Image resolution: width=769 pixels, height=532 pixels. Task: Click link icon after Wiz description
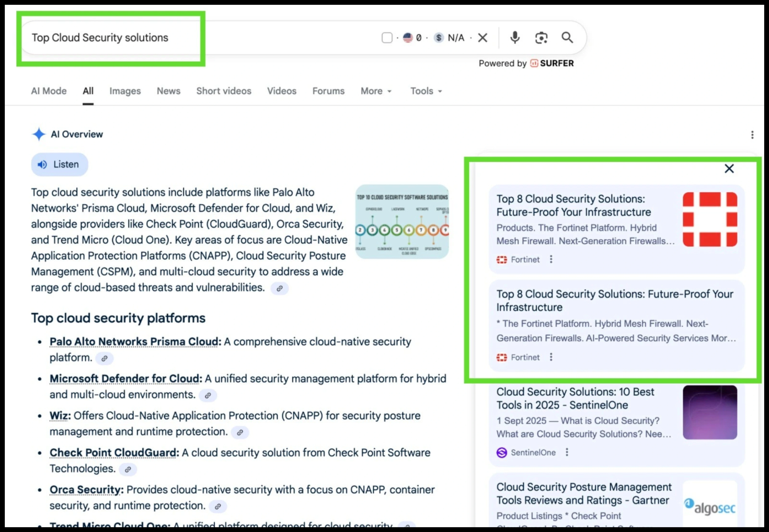pyautogui.click(x=240, y=432)
